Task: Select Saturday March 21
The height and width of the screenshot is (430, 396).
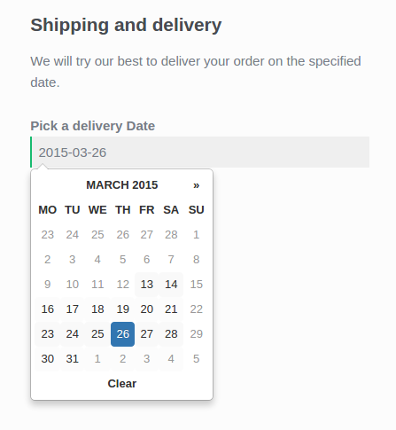Action: [x=171, y=309]
